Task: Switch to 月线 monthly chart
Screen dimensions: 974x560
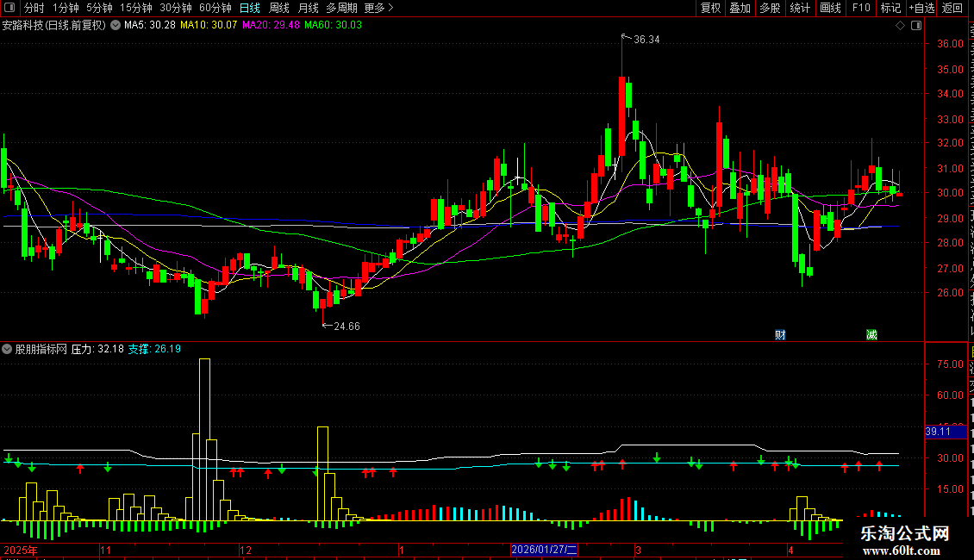Action: 308,8
